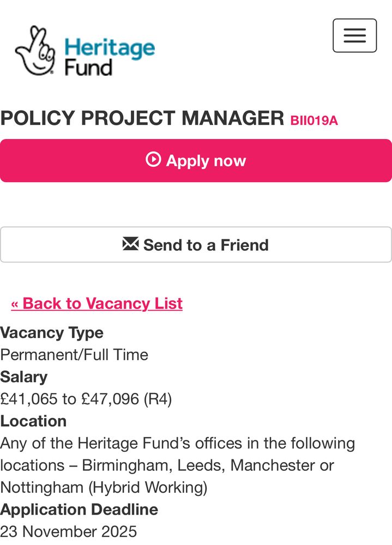This screenshot has width=392, height=545.
Task: Click the Policy Project Manager heading
Action: (142, 118)
